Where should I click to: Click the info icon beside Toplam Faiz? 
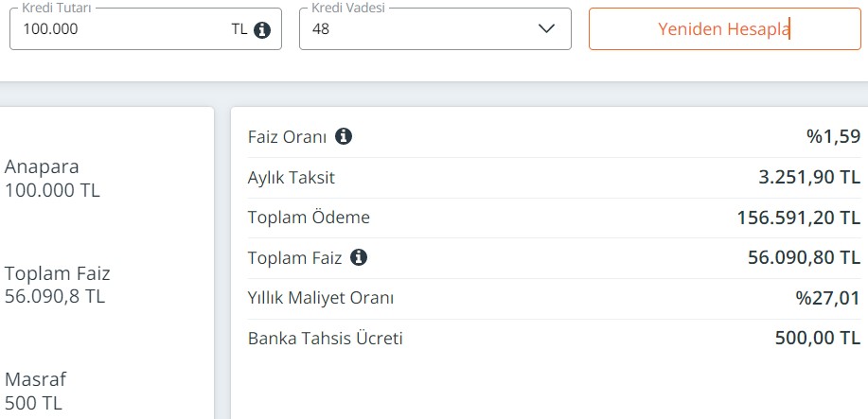359,257
